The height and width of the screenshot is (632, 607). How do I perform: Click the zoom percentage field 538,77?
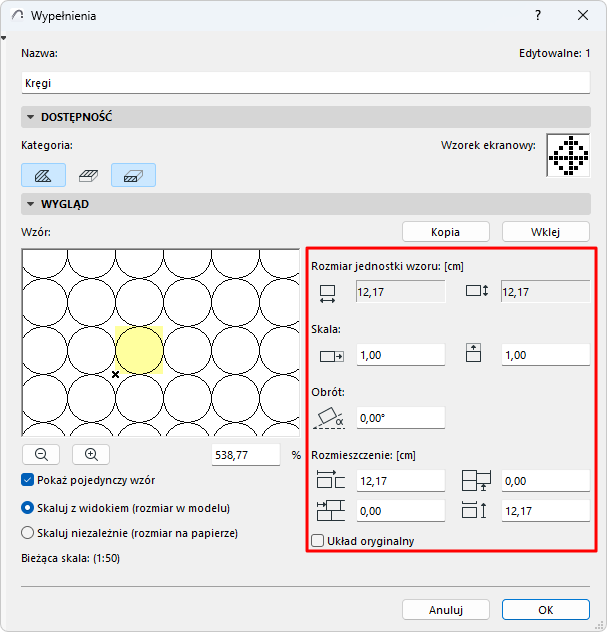(246, 455)
